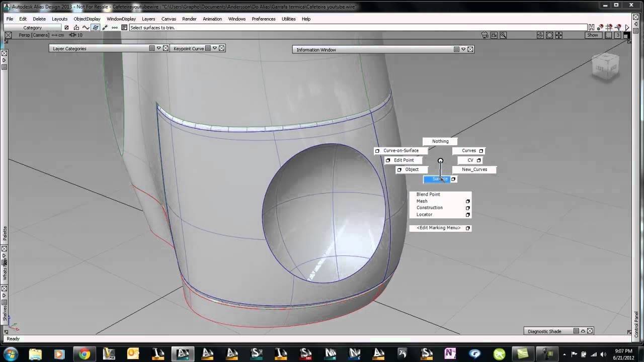Viewport: 644px width, 362px height.
Task: Expand the Information Window dropdown arrow
Action: tap(463, 49)
